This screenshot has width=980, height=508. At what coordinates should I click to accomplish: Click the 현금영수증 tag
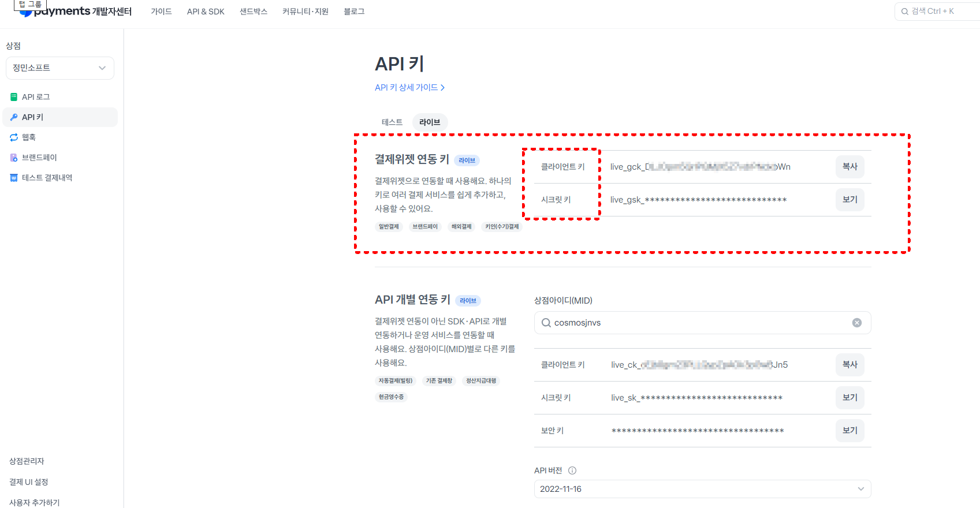[391, 397]
